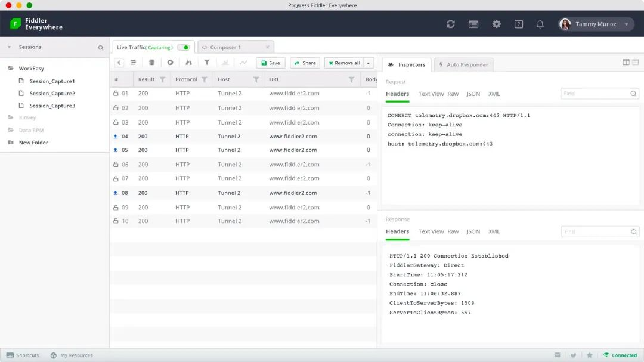Click the binoculars find icon in toolbar
Viewport: 644px width, 362px height.
(x=188, y=63)
